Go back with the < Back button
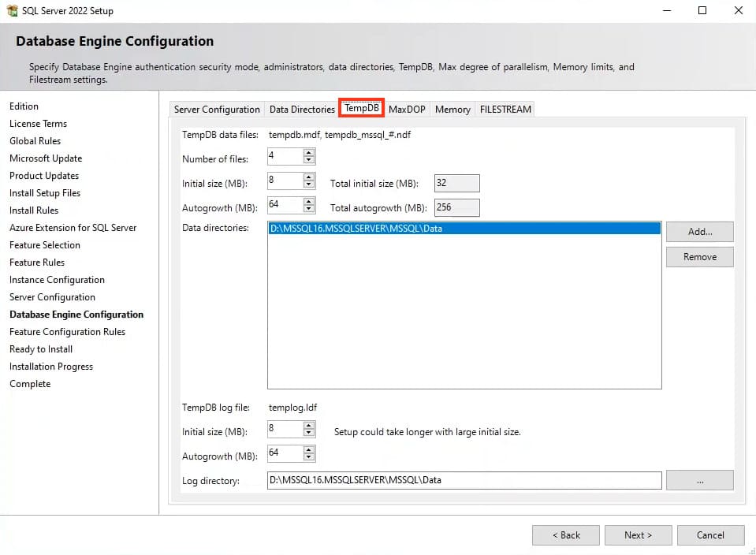 click(x=565, y=535)
